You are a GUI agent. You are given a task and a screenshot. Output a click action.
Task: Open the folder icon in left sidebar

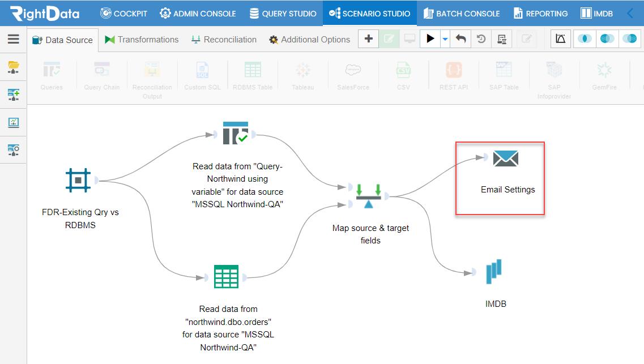pos(14,67)
